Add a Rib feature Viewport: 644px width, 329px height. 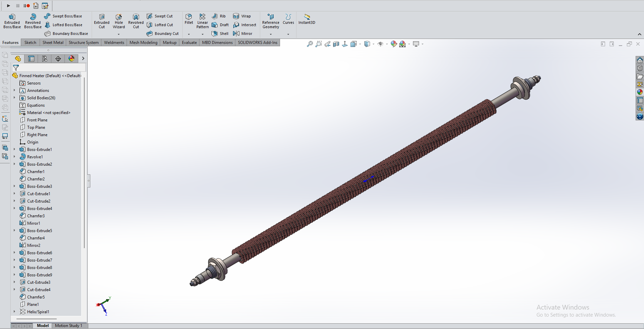[x=219, y=16]
